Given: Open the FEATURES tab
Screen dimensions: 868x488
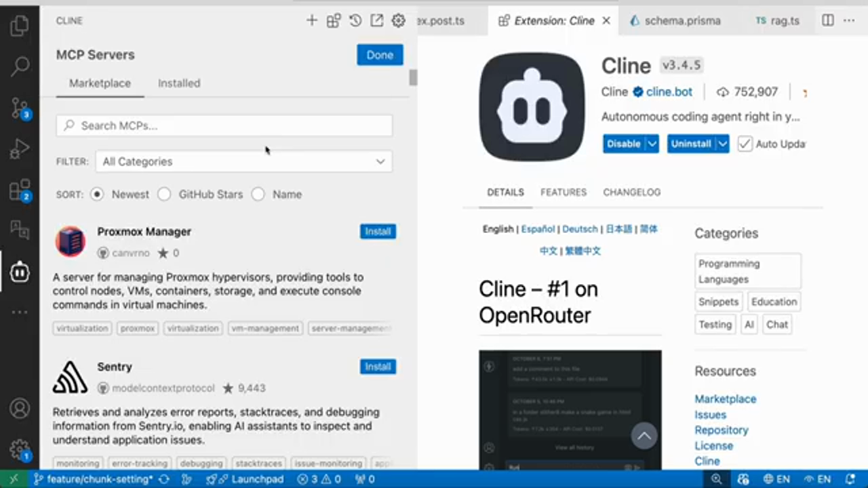Looking at the screenshot, I should (564, 192).
